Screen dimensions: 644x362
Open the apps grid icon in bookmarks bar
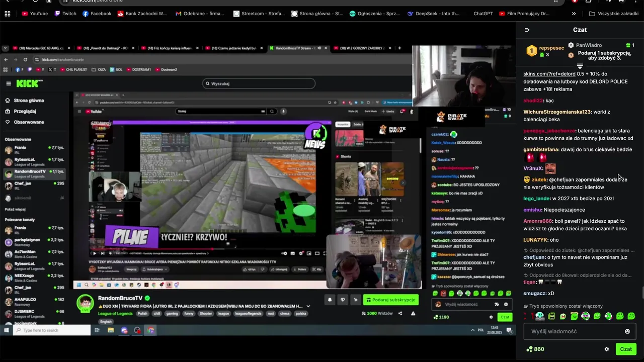pyautogui.click(x=7, y=14)
